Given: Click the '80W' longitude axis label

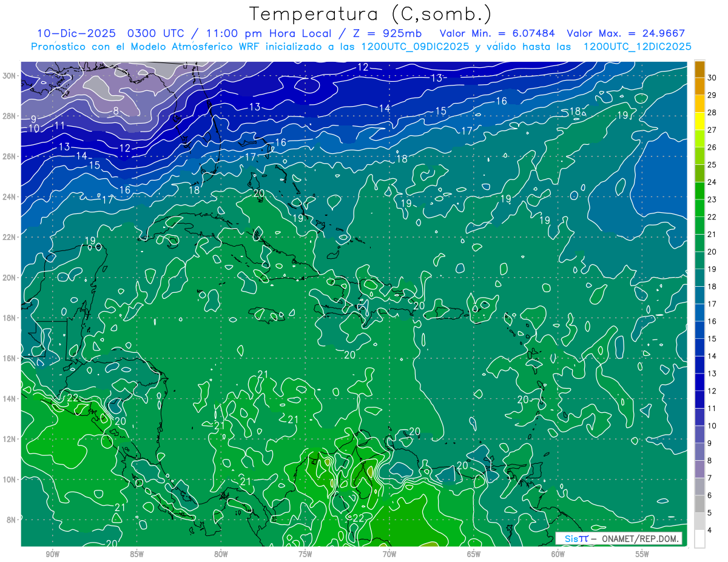Looking at the screenshot, I should point(221,554).
